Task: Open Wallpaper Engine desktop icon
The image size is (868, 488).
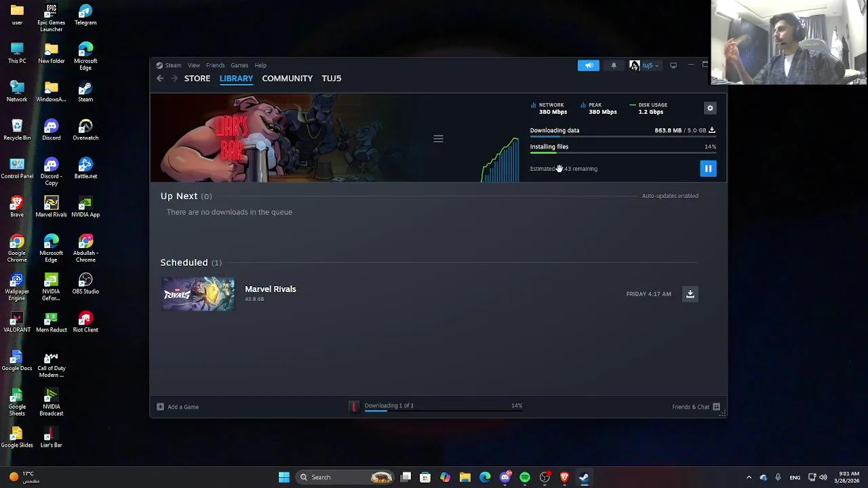Action: tap(17, 287)
